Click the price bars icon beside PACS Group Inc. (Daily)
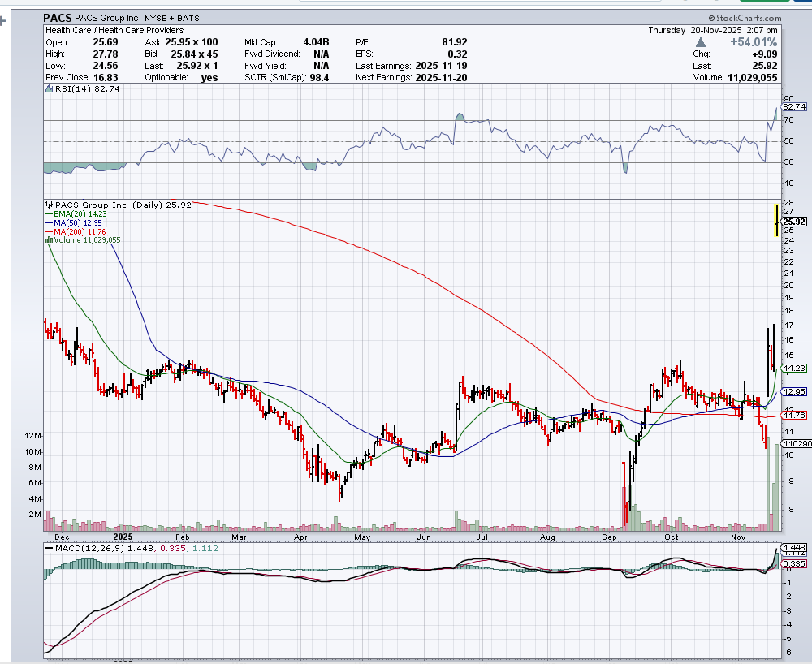The height and width of the screenshot is (664, 812). pos(47,205)
